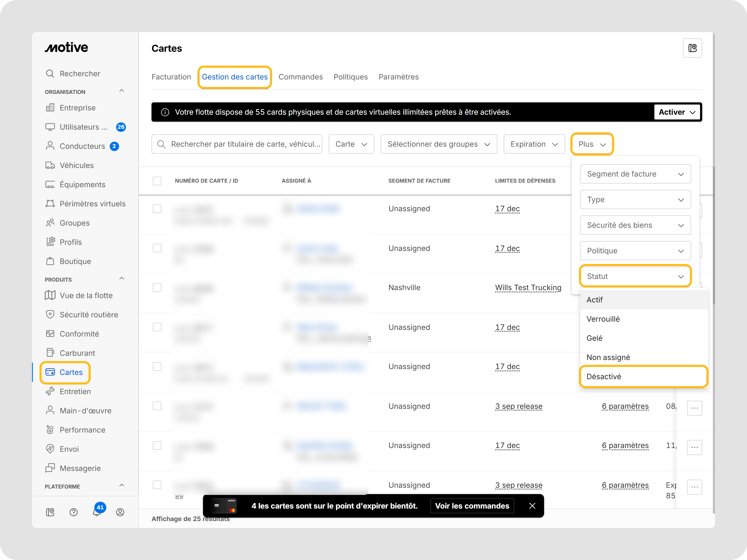
Task: Tick the checkbox of the Nashville row
Action: pyautogui.click(x=157, y=287)
